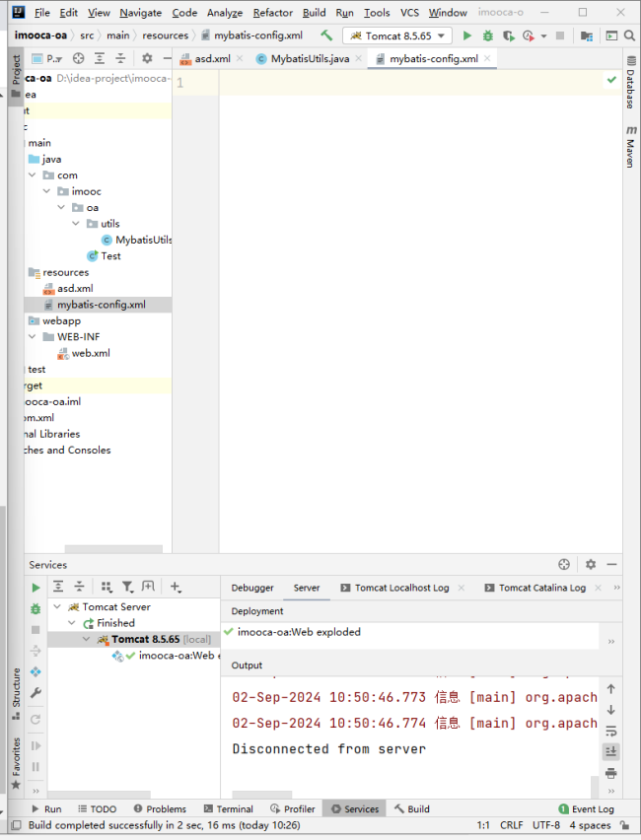Open Tomcat Catalina Log tab
Screen dimensions: 641x840
(x=541, y=588)
